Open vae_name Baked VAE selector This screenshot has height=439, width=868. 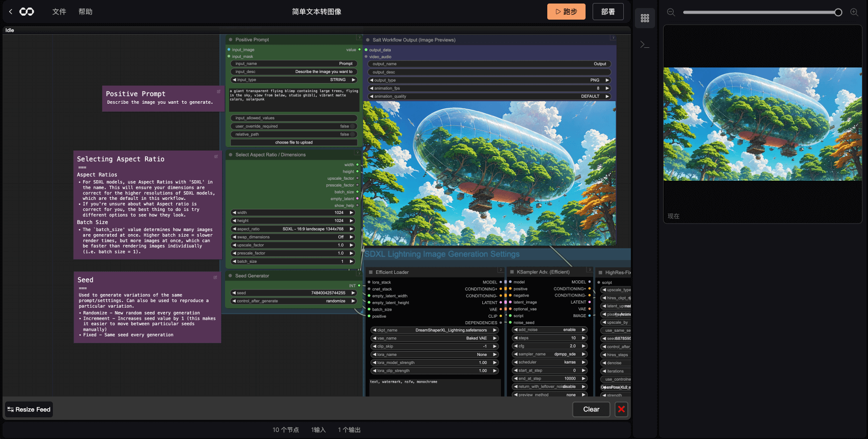point(435,338)
